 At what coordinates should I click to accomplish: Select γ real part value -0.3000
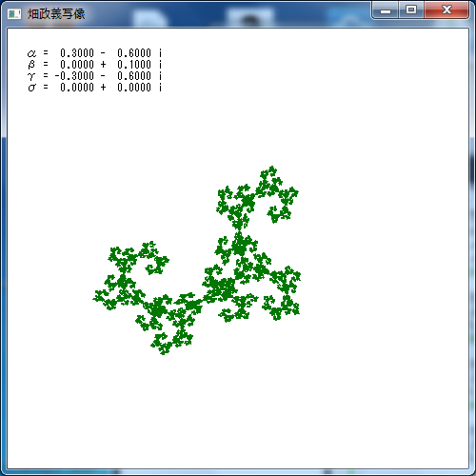click(74, 76)
